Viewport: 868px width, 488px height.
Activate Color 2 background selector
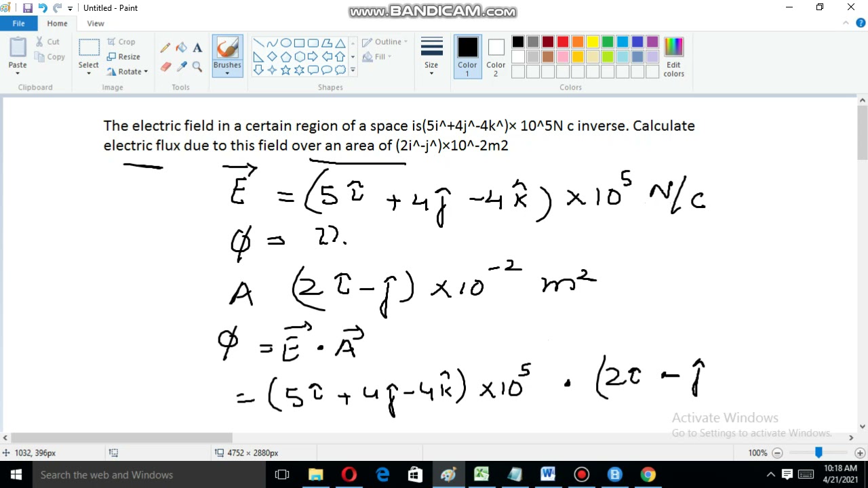(x=496, y=56)
